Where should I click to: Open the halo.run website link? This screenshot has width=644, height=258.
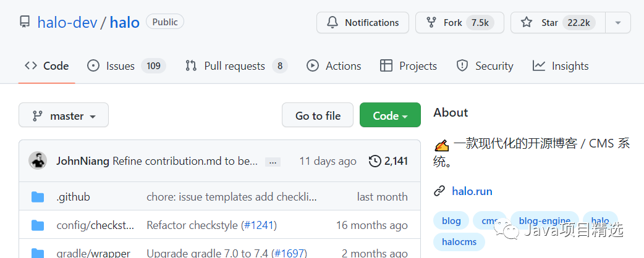(472, 191)
